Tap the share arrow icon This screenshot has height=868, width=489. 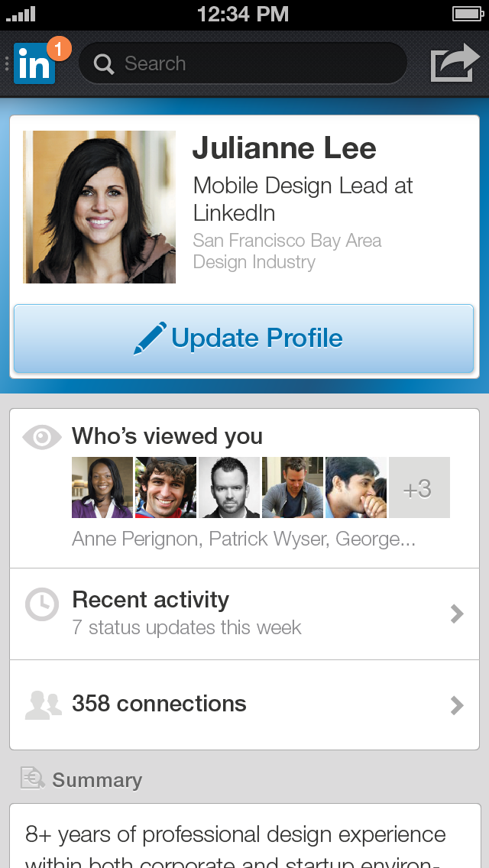(455, 63)
